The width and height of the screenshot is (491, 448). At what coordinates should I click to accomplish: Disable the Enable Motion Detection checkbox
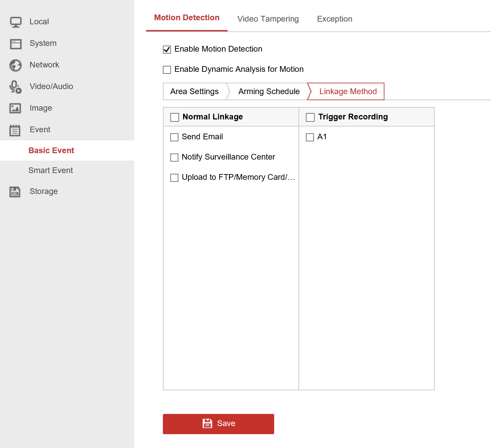click(167, 49)
